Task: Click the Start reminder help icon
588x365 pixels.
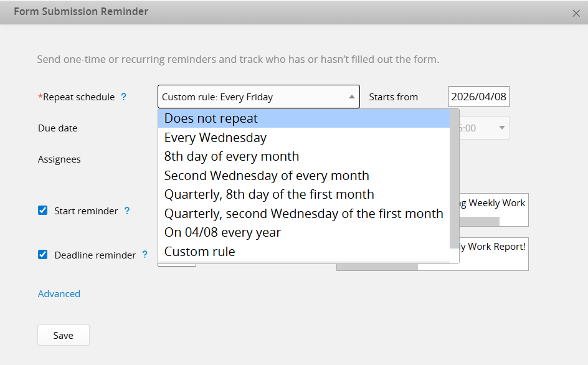Action: coord(127,211)
